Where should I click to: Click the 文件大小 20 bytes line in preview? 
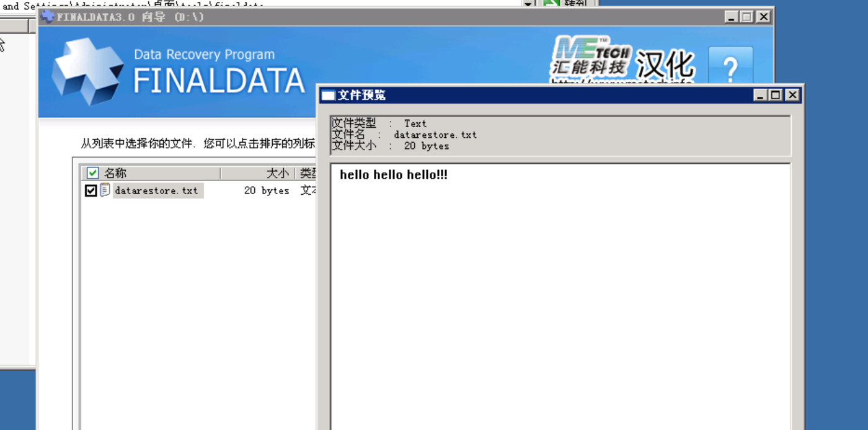(x=390, y=146)
